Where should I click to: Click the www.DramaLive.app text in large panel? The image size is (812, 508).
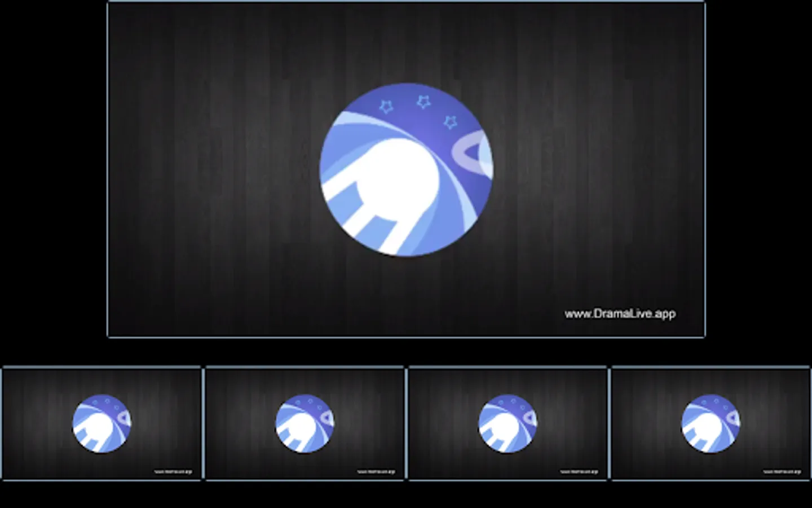[620, 314]
